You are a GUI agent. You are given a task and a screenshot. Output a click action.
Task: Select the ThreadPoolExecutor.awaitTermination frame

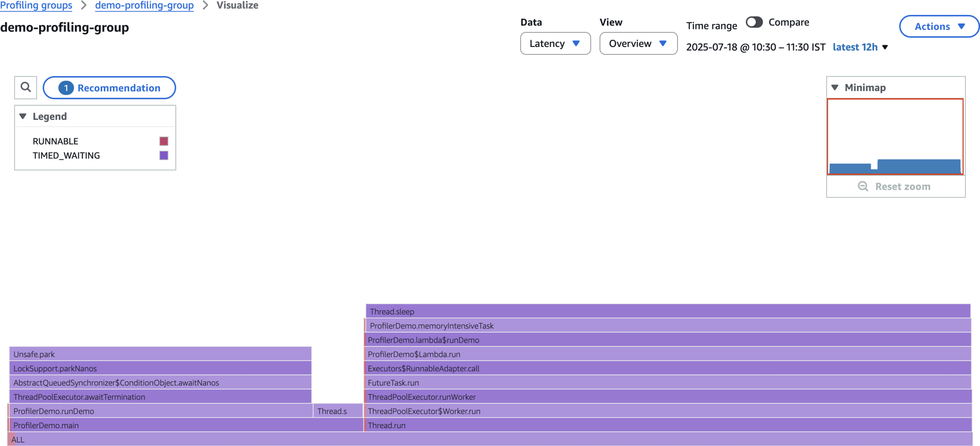pos(160,397)
